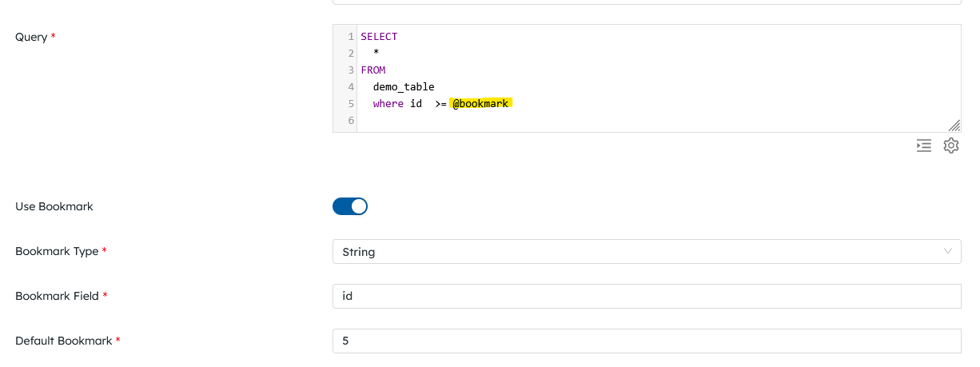Place cursor on the SELECT keyword
The height and width of the screenshot is (367, 980).
379,37
